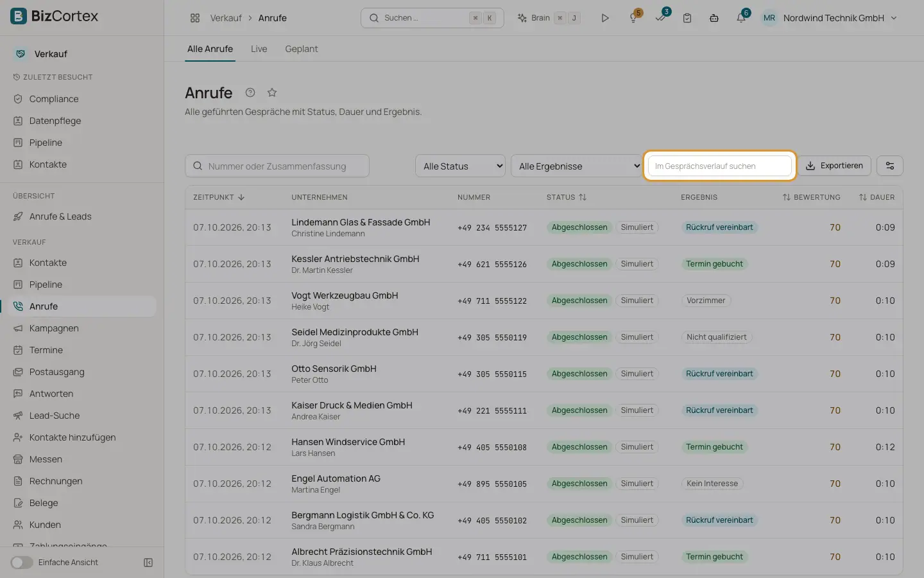
Task: Focus the Im Gesprächsverlauf suchen field
Action: (x=720, y=166)
